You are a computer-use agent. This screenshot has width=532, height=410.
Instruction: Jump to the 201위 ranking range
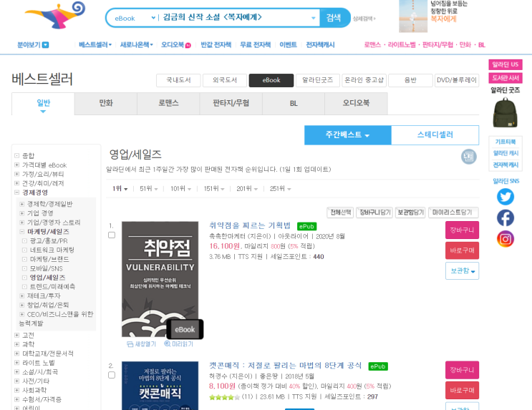247,189
